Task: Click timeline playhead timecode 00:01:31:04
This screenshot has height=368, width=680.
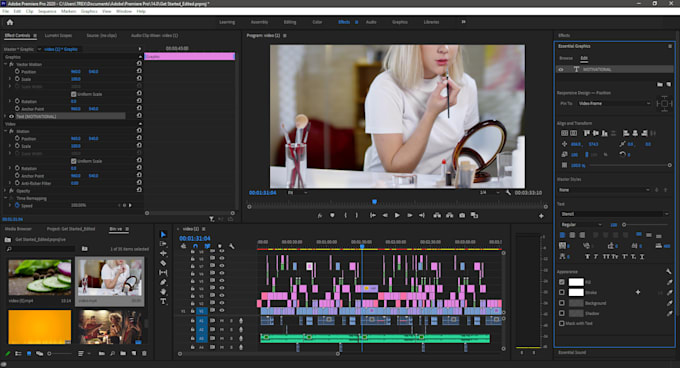Action: (x=195, y=238)
